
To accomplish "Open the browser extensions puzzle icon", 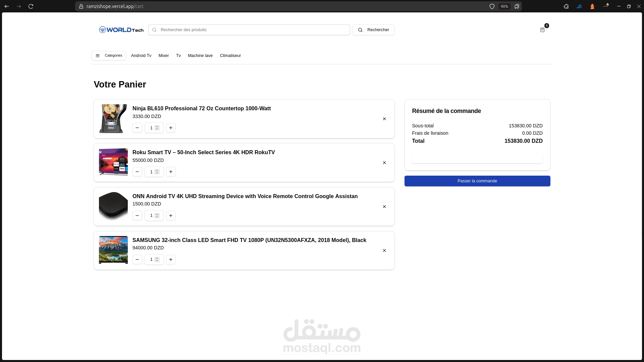I will (x=566, y=6).
